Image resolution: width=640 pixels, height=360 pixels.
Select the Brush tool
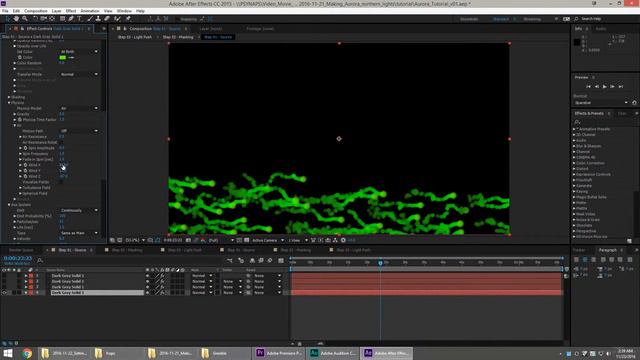(x=89, y=19)
